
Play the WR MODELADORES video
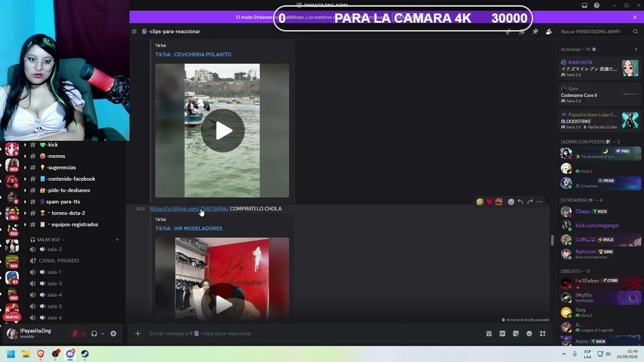point(222,304)
